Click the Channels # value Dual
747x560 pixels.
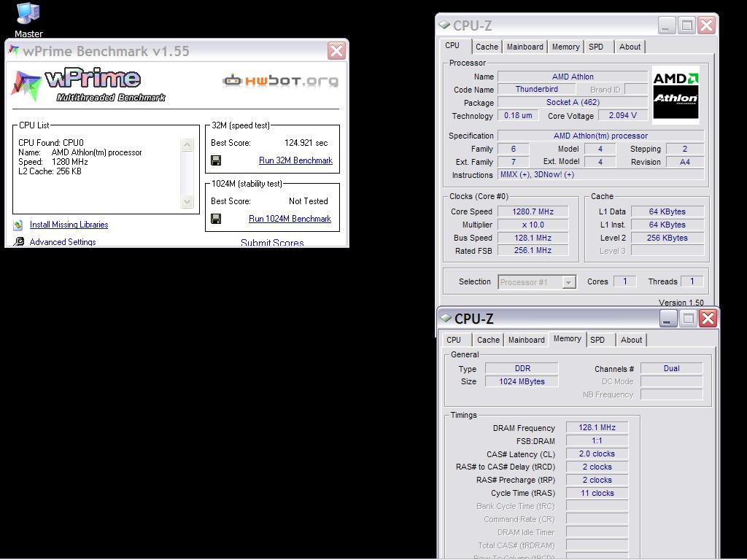coord(671,368)
